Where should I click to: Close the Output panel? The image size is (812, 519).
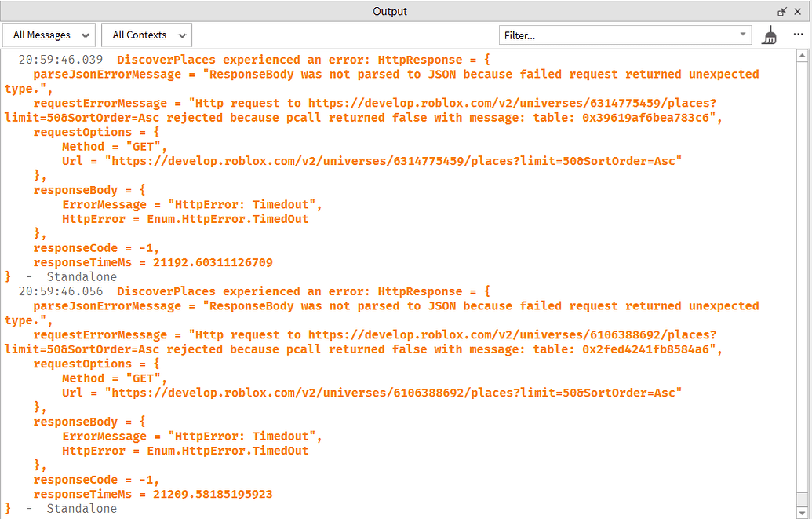pos(798,11)
